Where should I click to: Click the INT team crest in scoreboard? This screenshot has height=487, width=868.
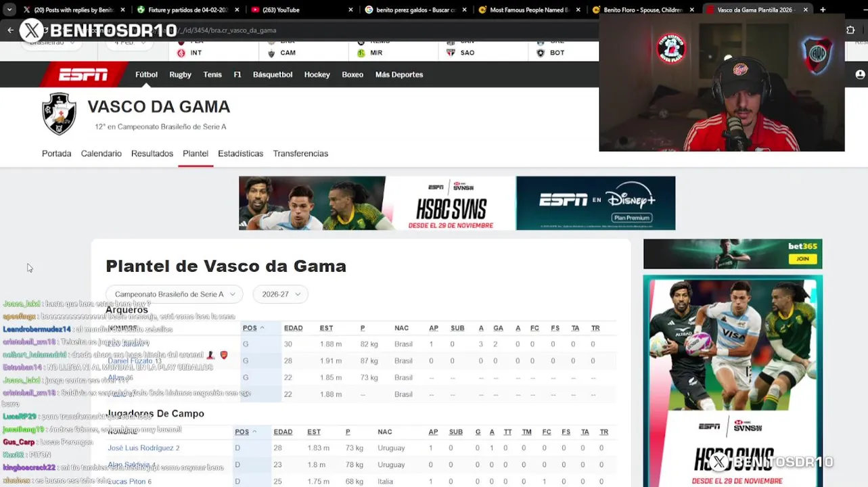181,53
